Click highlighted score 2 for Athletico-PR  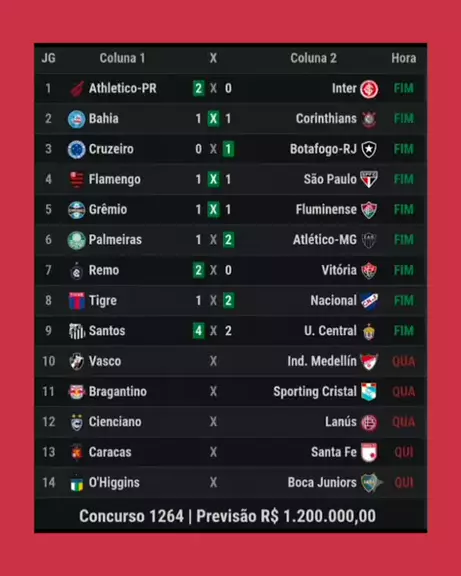click(x=198, y=88)
